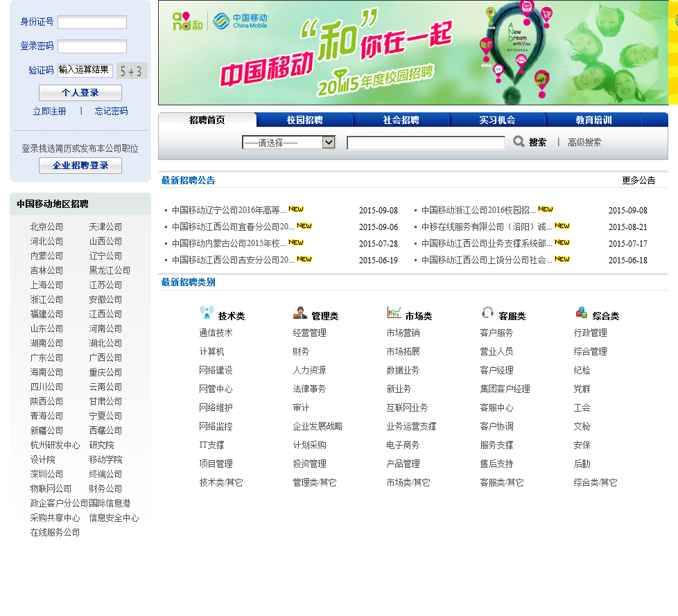Open announcement 中移在线服务有限公司（洛阳）
The image size is (678, 616).
(487, 227)
